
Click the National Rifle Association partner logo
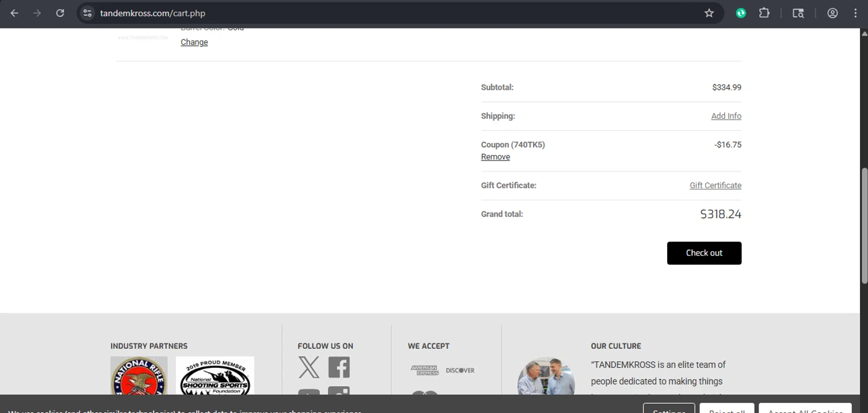(139, 375)
